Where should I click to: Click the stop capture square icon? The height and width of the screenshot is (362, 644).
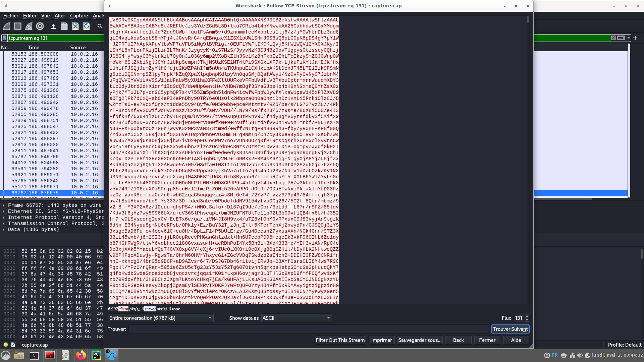(x=18, y=26)
